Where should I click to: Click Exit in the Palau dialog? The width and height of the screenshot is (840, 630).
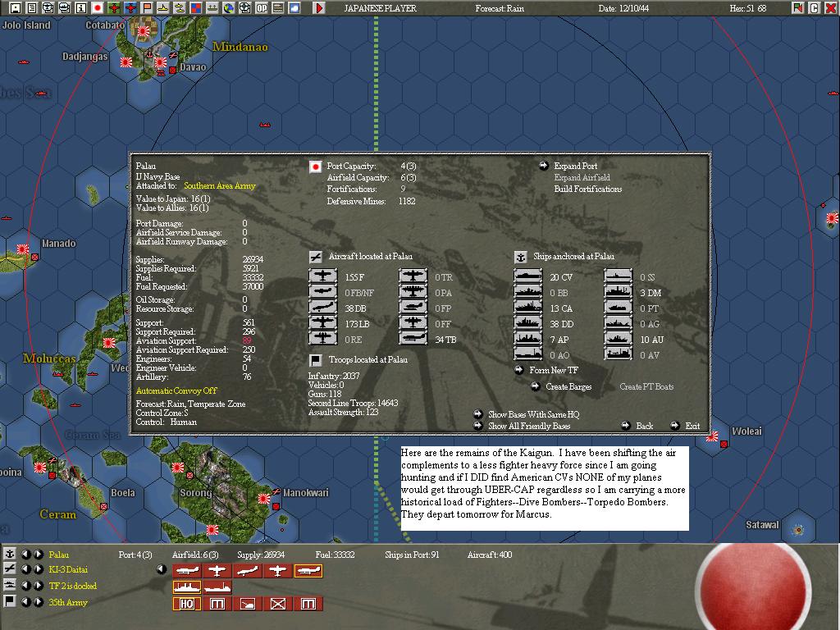click(x=692, y=427)
